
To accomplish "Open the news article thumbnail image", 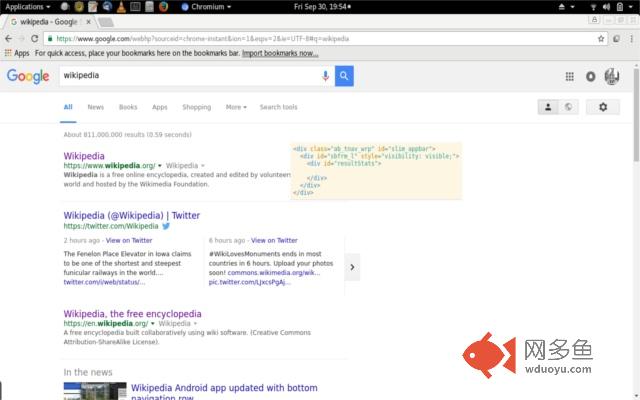I will pyautogui.click(x=95, y=391).
